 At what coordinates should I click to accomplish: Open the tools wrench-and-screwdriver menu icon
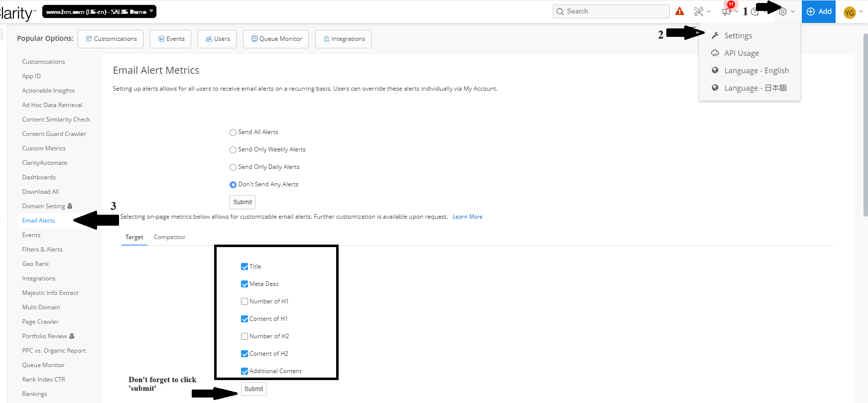[x=699, y=11]
